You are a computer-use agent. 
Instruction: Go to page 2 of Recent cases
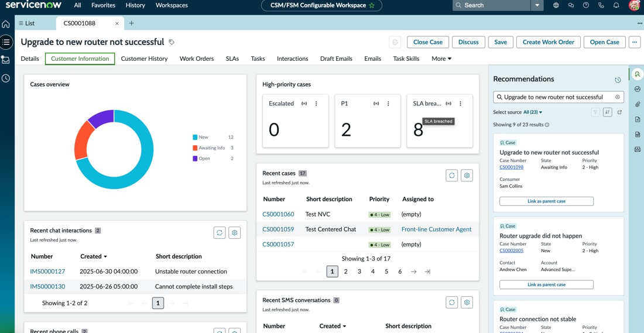346,272
